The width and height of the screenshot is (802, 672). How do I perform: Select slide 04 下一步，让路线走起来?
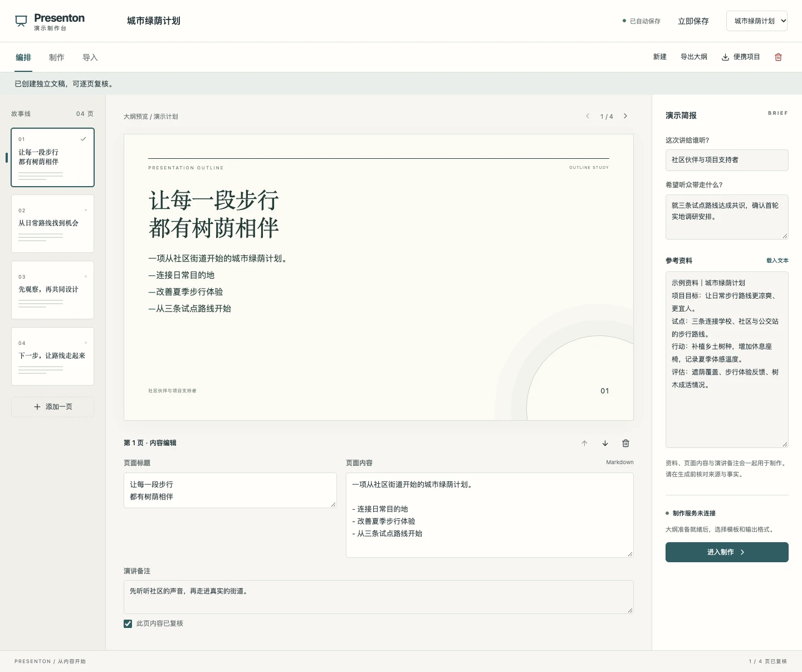pyautogui.click(x=53, y=356)
